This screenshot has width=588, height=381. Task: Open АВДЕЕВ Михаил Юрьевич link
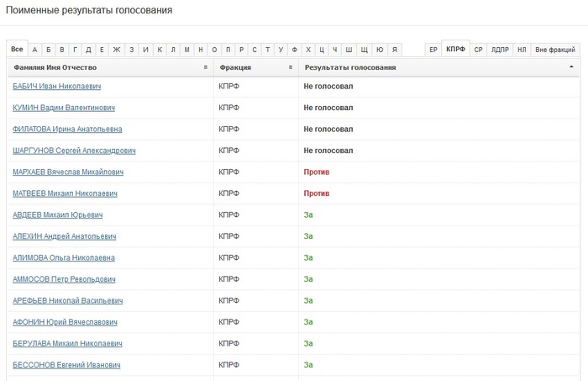click(58, 214)
